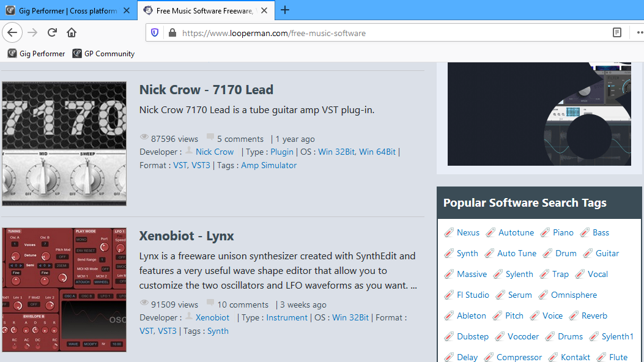Click the looperman URL address field
Viewport: 644px width, 362px height.
click(x=274, y=33)
